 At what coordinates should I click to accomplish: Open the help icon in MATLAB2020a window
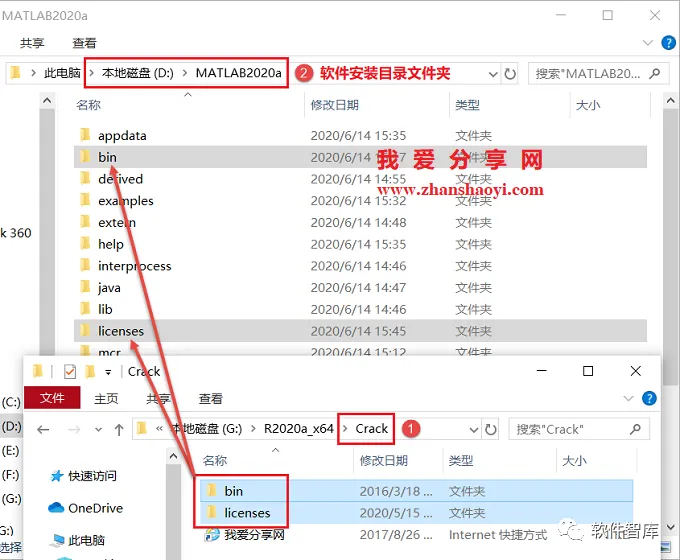(668, 43)
